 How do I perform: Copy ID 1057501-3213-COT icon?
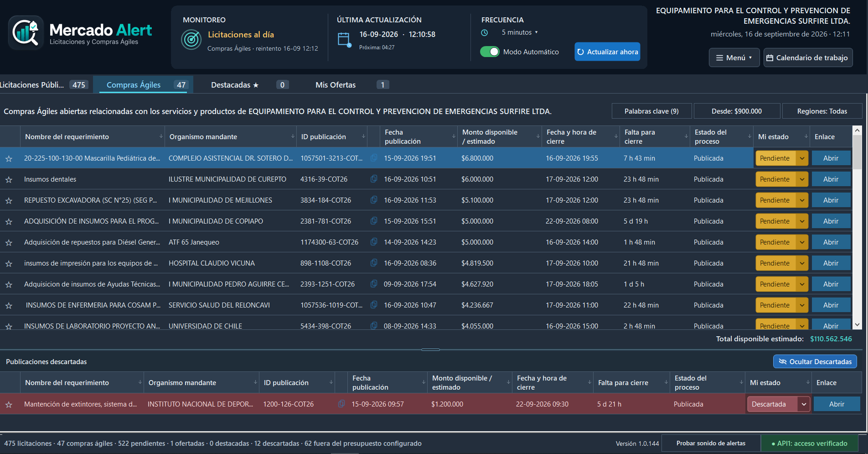[x=374, y=158]
